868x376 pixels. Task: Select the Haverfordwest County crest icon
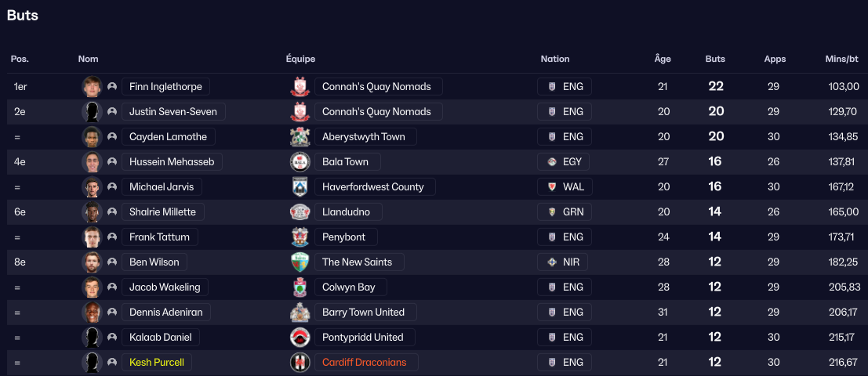pyautogui.click(x=300, y=187)
